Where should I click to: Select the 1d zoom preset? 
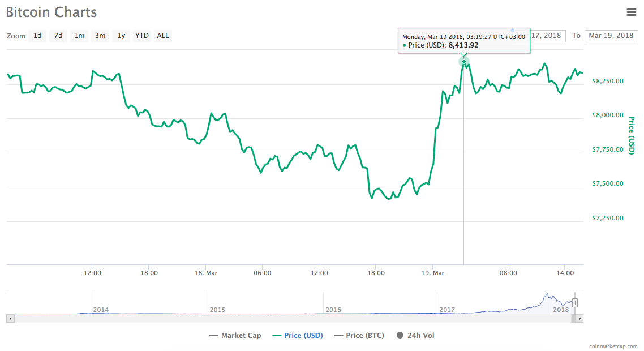point(37,36)
